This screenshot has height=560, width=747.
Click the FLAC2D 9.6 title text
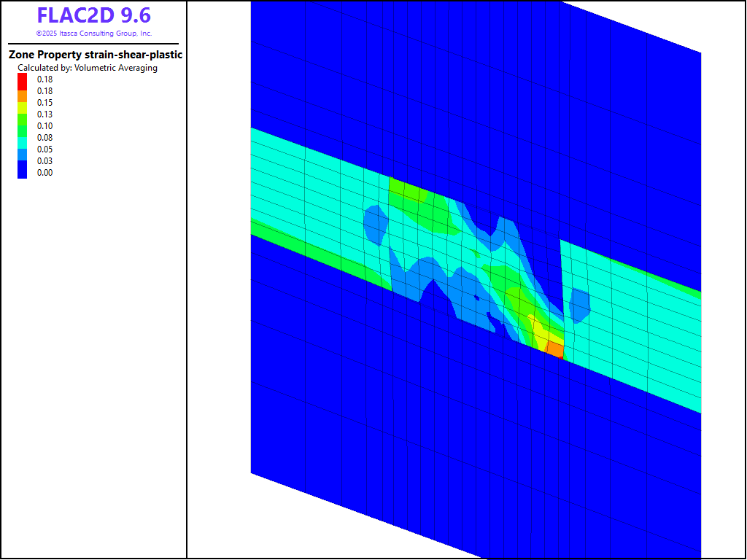(x=93, y=15)
